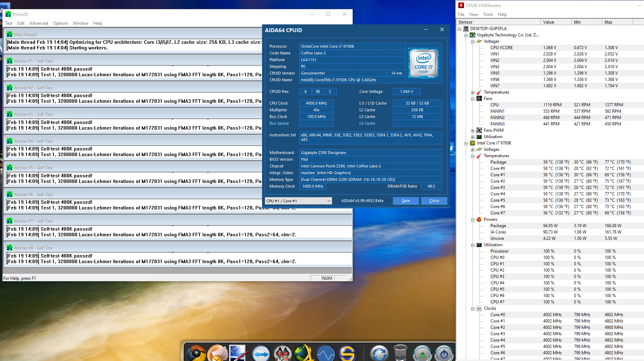
Task: Open the wire trash bin in the dock
Action: 400,353
